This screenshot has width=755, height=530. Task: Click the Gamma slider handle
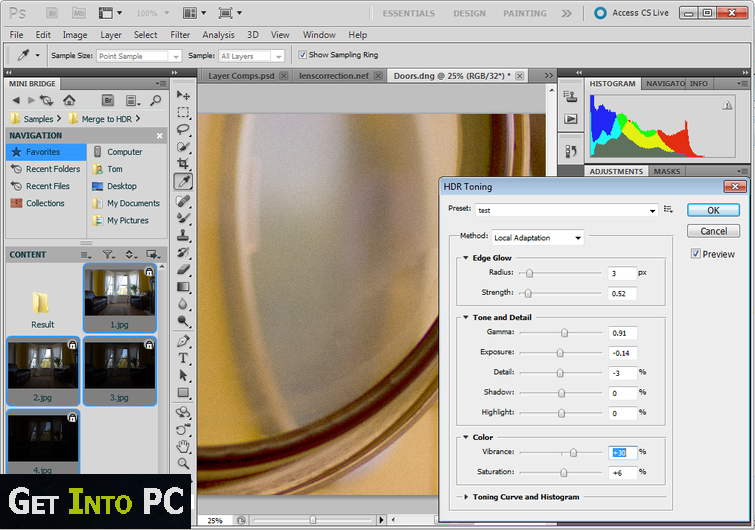(564, 332)
